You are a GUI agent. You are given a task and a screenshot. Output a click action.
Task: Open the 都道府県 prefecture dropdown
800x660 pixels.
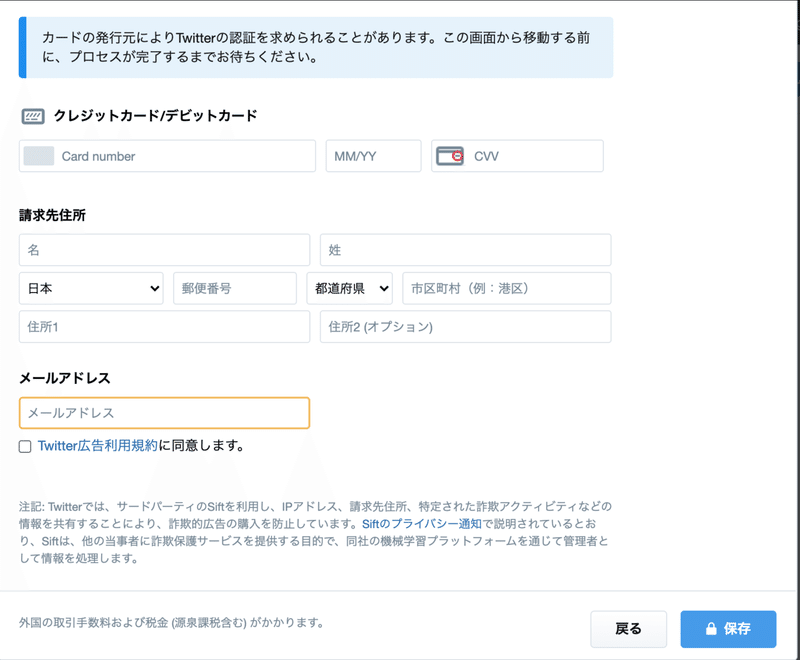(x=349, y=288)
